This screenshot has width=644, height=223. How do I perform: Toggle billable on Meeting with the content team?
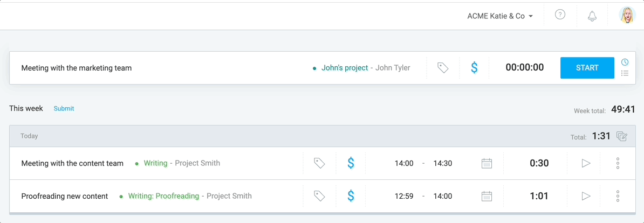tap(351, 163)
